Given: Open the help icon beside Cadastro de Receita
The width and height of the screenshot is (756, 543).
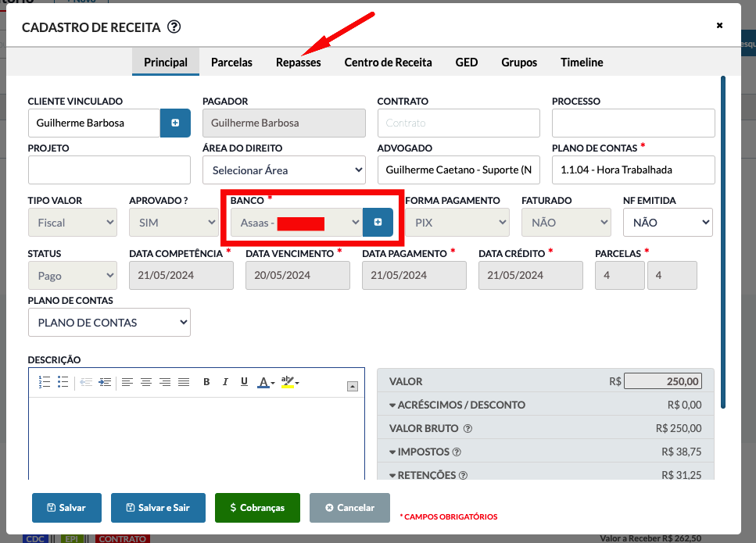Looking at the screenshot, I should click(x=174, y=27).
